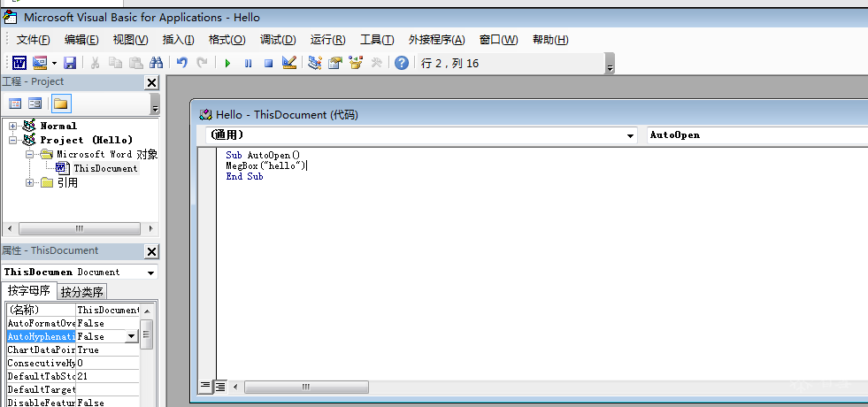Click the Project panel horizontal scrollbar thumb
The height and width of the screenshot is (407, 868).
(79, 228)
